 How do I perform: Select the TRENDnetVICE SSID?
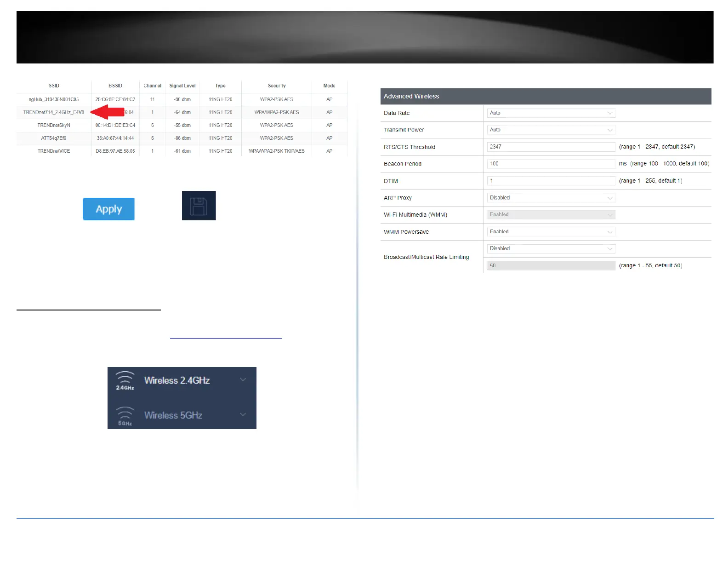click(x=54, y=151)
